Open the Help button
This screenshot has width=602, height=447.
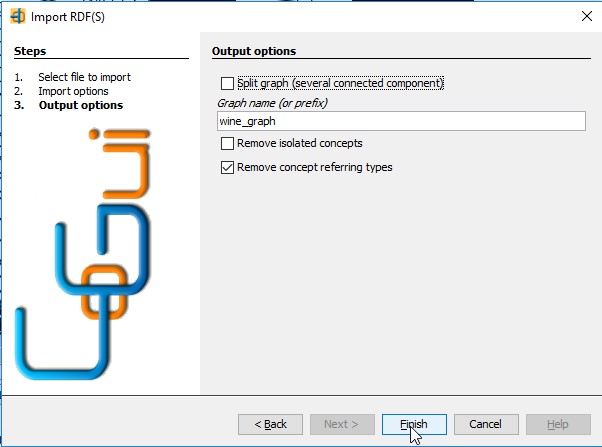[x=558, y=424]
